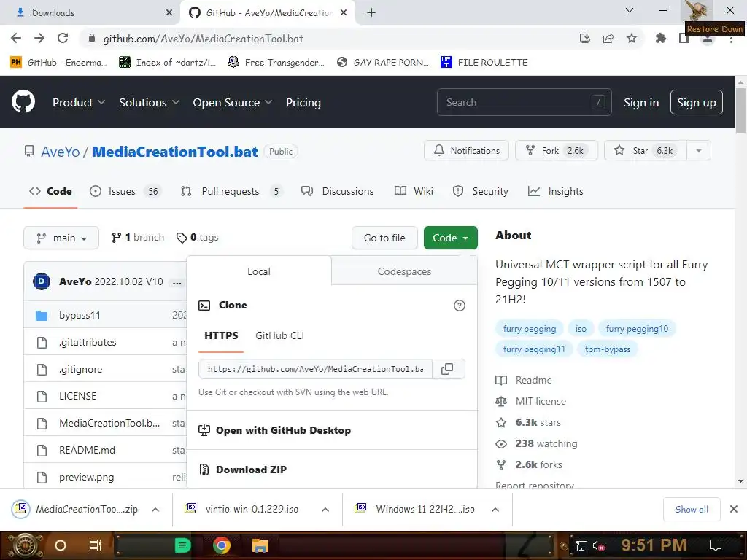Click the tpm-bypass topic tag
Viewport: 747px width, 560px height.
[x=608, y=349]
